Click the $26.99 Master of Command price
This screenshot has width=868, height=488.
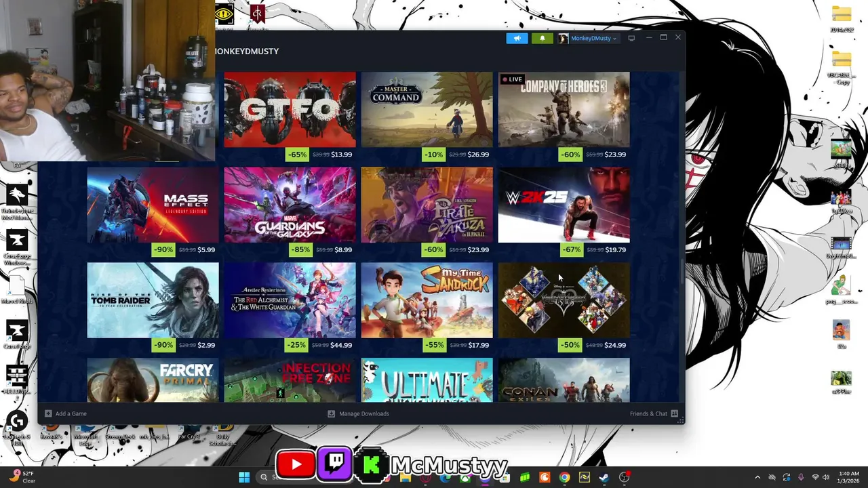(x=478, y=155)
